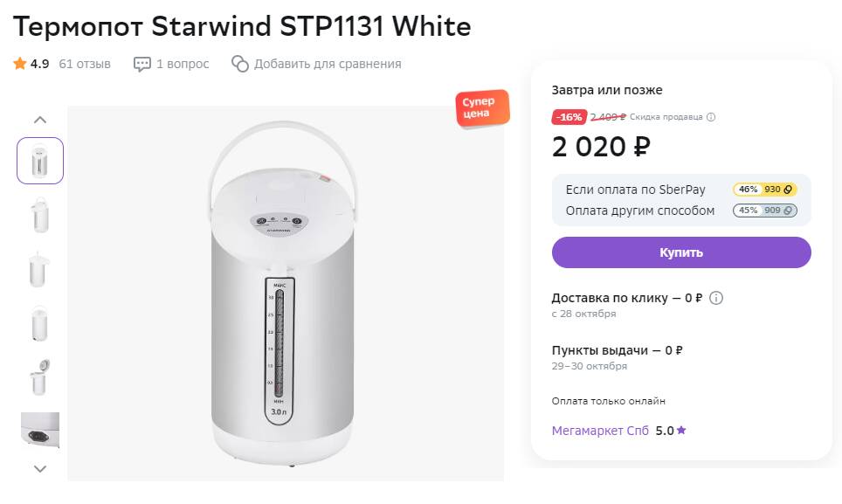Click info icon next to seller discount

pos(711,117)
